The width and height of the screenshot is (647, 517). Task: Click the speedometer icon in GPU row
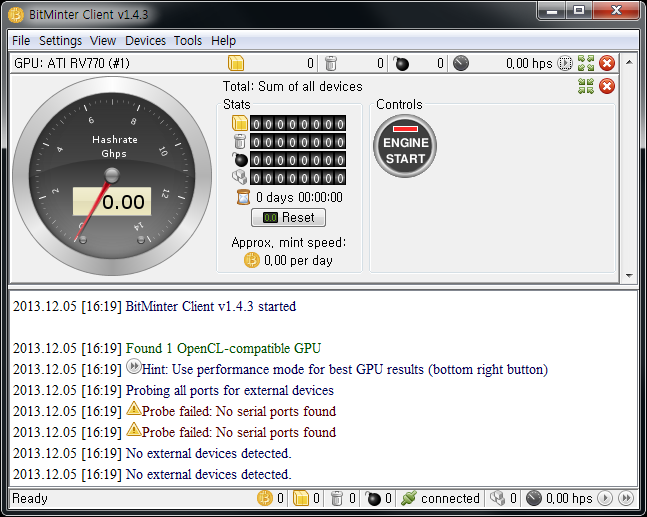[x=461, y=63]
